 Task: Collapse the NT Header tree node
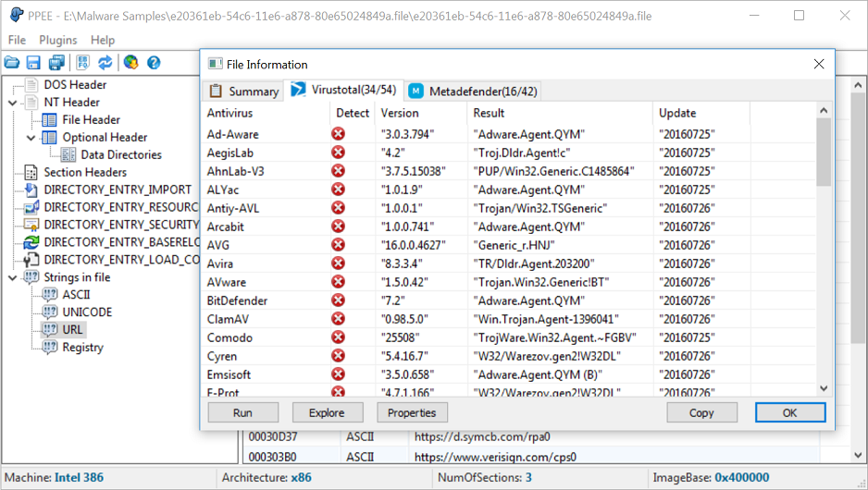[13, 103]
